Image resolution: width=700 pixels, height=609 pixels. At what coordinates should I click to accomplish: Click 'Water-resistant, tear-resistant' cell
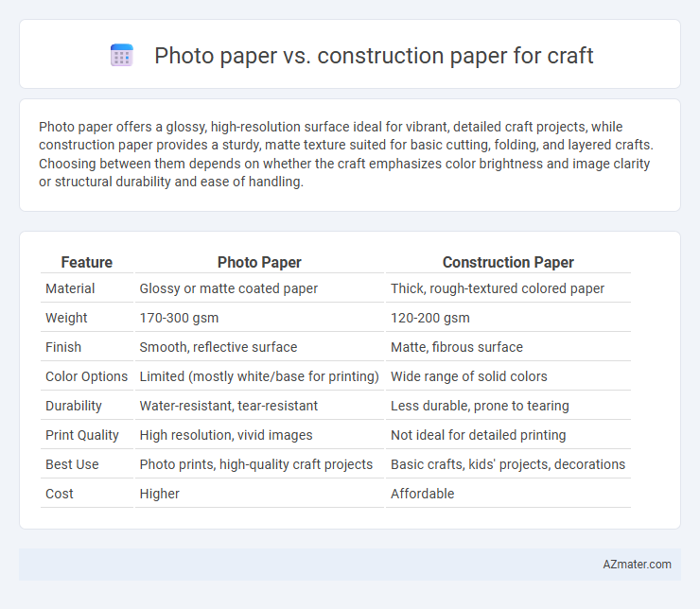click(x=229, y=406)
